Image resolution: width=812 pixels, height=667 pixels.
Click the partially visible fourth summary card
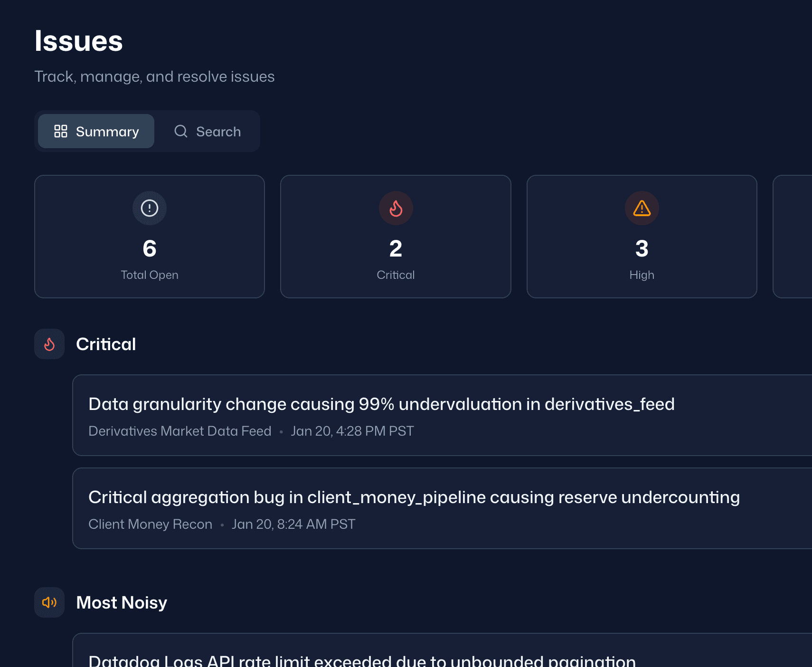pyautogui.click(x=793, y=237)
